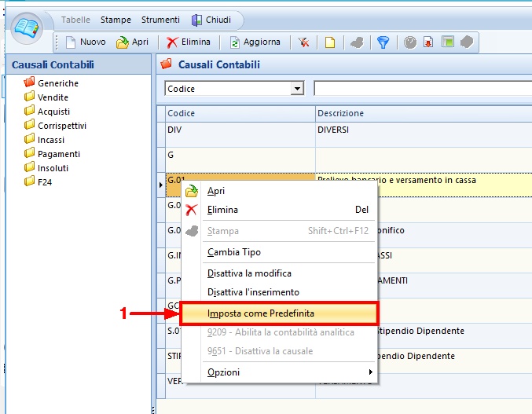This screenshot has width=532, height=414.
Task: Click the round help icon in toolbar
Action: coord(410,42)
